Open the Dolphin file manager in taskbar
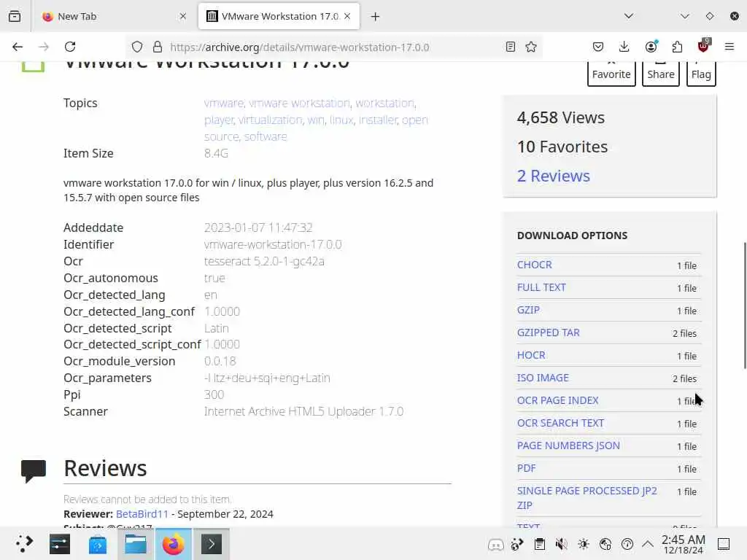 click(x=136, y=544)
